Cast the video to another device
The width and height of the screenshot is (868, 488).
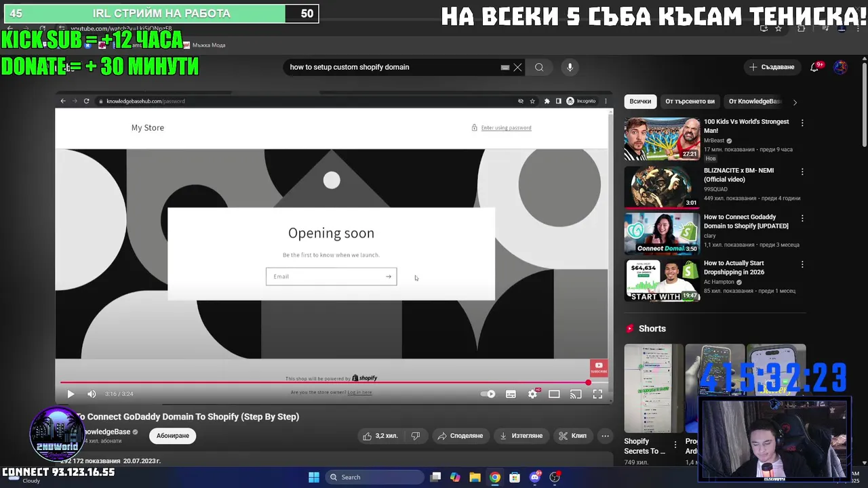click(x=576, y=394)
